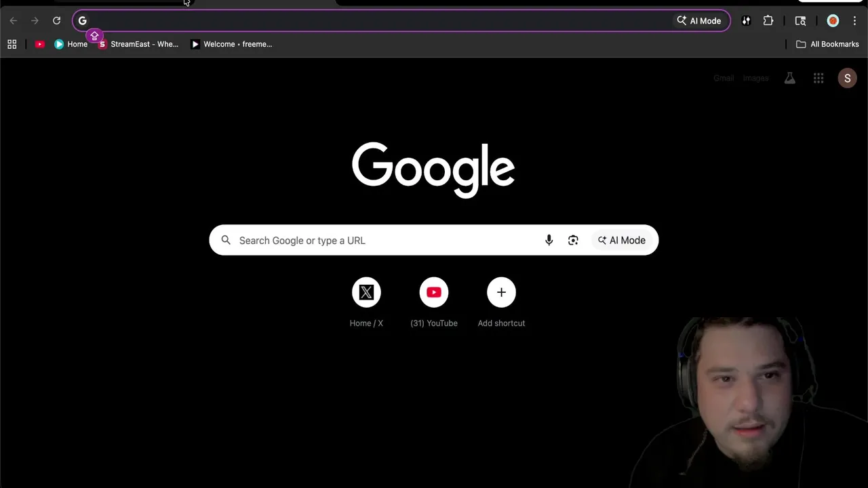The height and width of the screenshot is (488, 868).
Task: Open the YouTube bookmark icon
Action: point(40,44)
